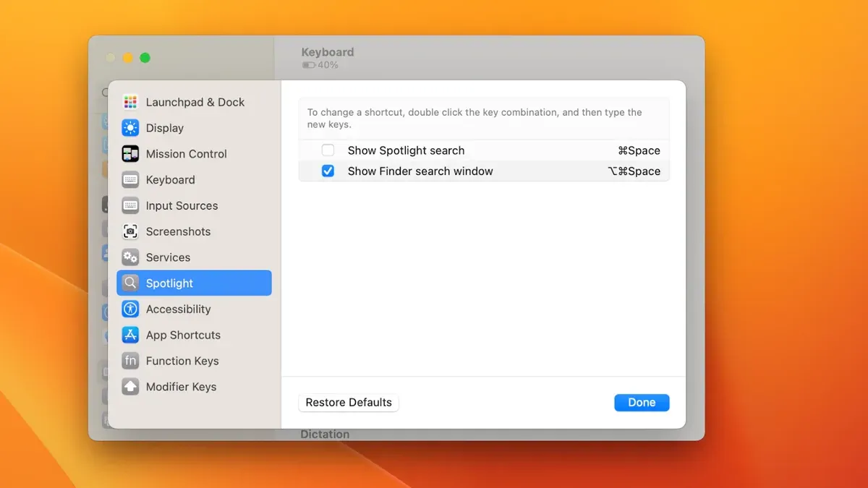Click the Keyboard title in background window
Viewport: 868px width, 488px height.
[328, 52]
